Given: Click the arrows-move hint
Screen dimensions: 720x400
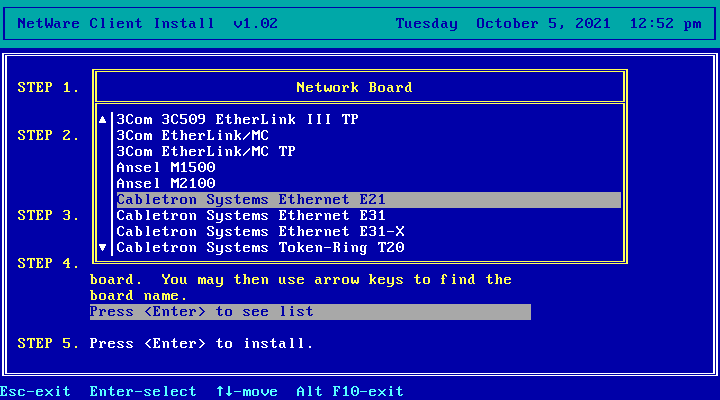Looking at the screenshot, I should pyautogui.click(x=247, y=392).
